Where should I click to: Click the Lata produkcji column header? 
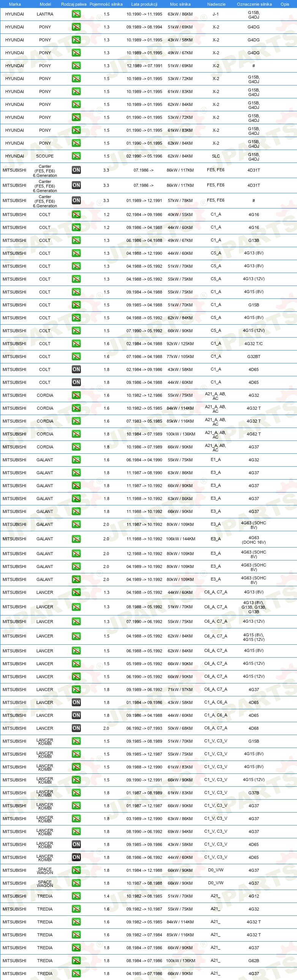pyautogui.click(x=144, y=4)
